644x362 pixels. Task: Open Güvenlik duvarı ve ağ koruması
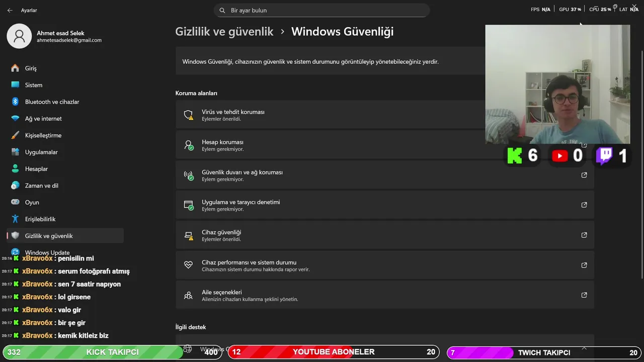pyautogui.click(x=385, y=174)
